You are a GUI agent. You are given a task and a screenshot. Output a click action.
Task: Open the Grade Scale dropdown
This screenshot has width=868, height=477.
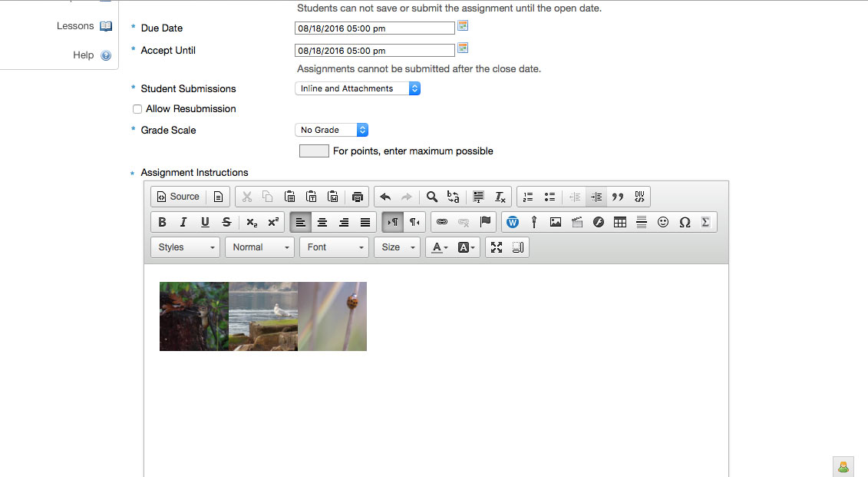[332, 130]
